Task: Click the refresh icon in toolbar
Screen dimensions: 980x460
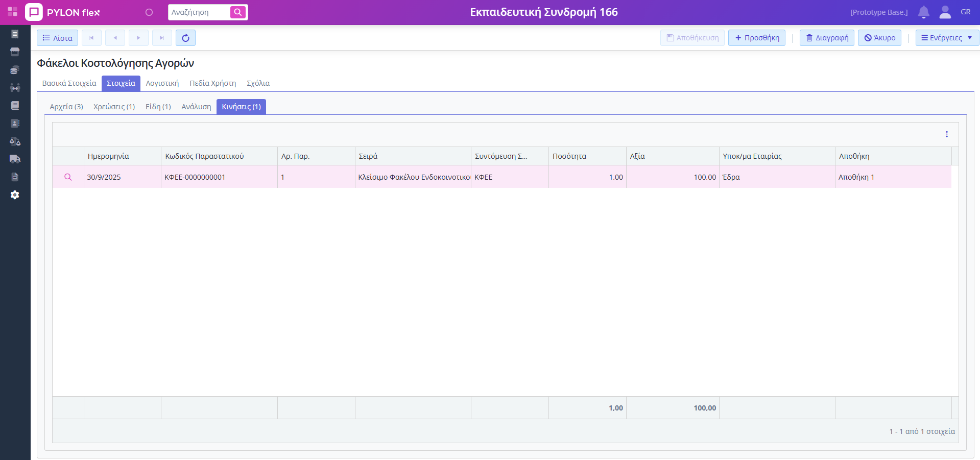Action: (185, 38)
